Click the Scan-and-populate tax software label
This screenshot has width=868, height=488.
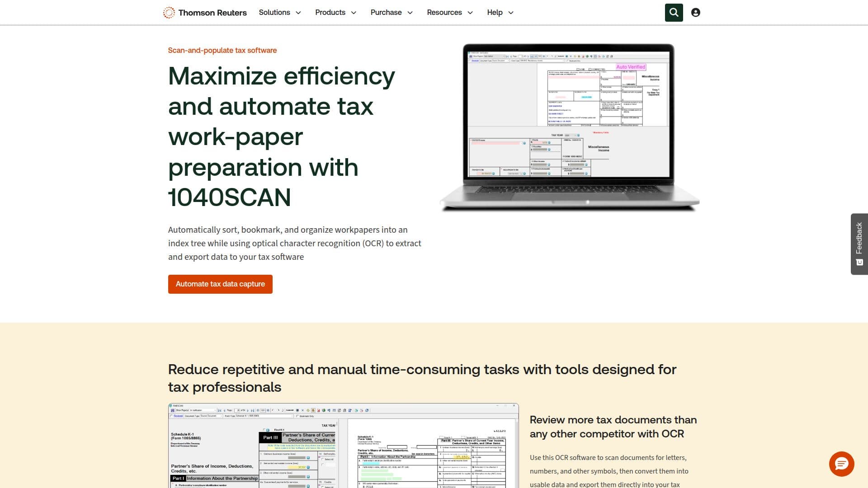click(x=222, y=50)
